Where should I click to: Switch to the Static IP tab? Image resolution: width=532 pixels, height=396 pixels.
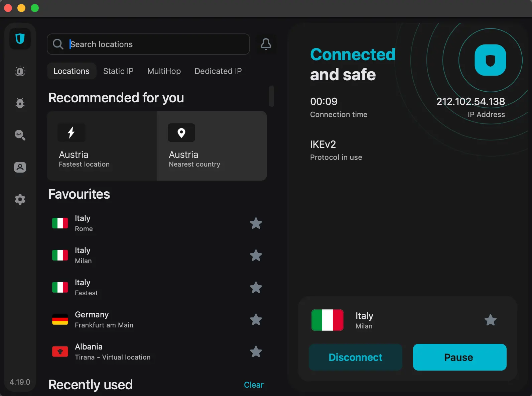click(x=118, y=71)
